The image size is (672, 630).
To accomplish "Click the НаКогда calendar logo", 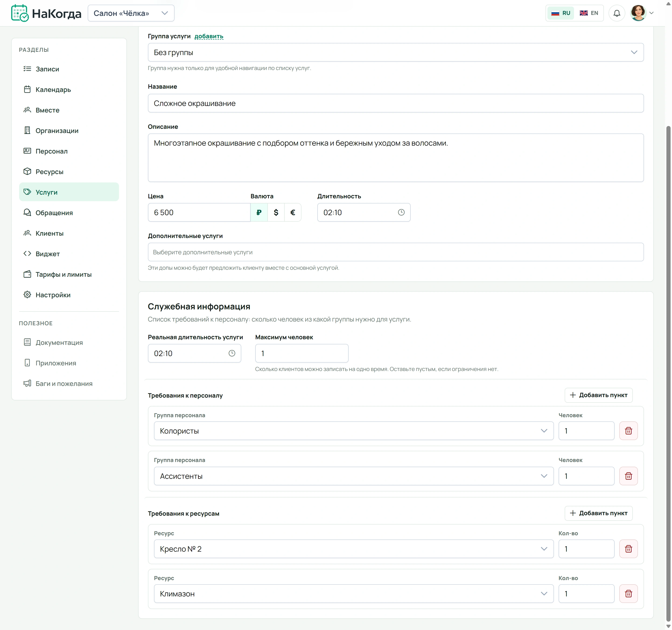I will tap(46, 13).
